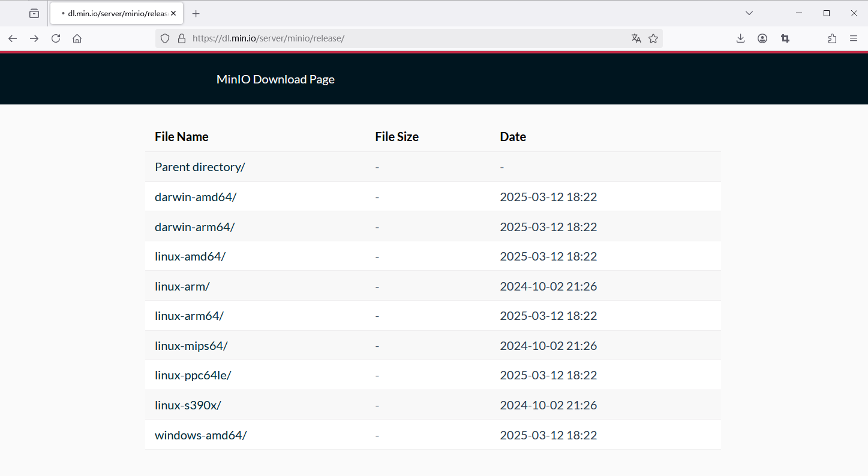Open the extensions panel
This screenshot has width=868, height=476.
[832, 38]
